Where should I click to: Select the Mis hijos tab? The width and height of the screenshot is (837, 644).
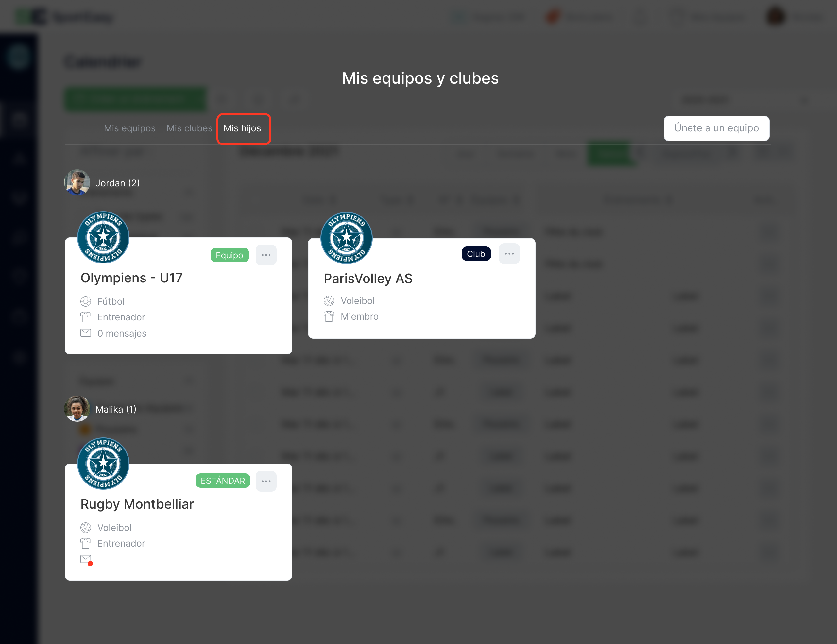click(x=243, y=128)
